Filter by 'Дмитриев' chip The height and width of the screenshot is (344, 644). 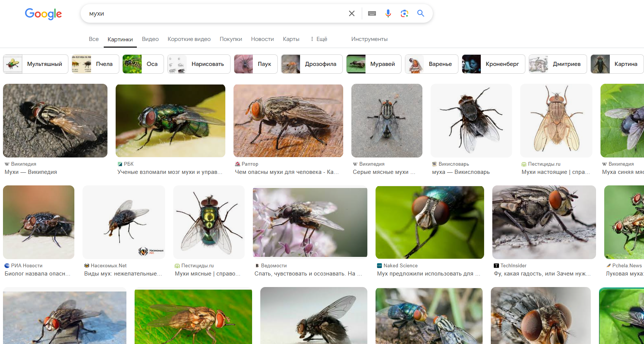coord(558,64)
